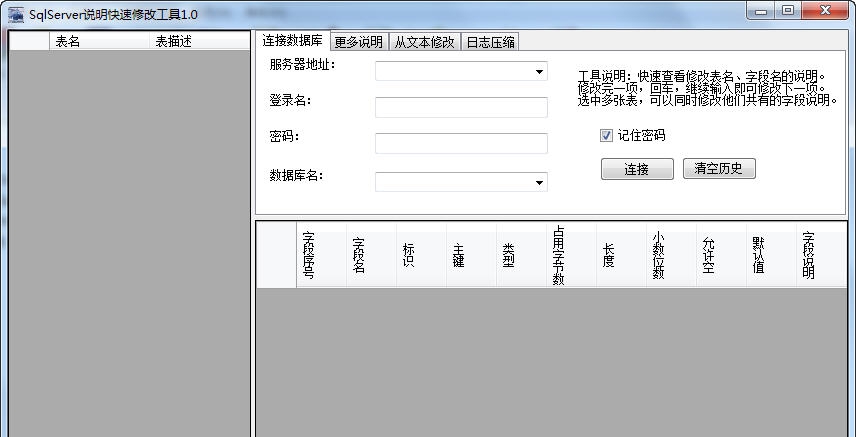Click the 数据库名 label text
Viewport: 856px width, 437px height.
(296, 175)
